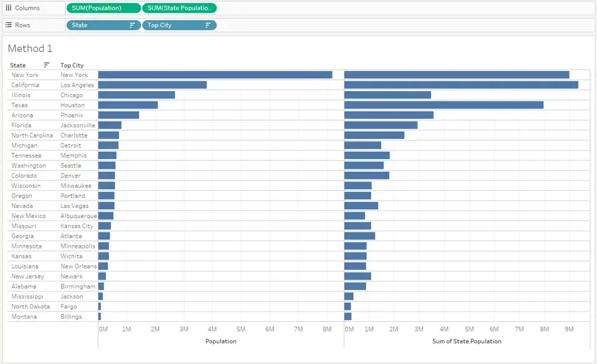This screenshot has width=597, height=364.
Task: Click the Washington state label
Action: [x=29, y=165]
